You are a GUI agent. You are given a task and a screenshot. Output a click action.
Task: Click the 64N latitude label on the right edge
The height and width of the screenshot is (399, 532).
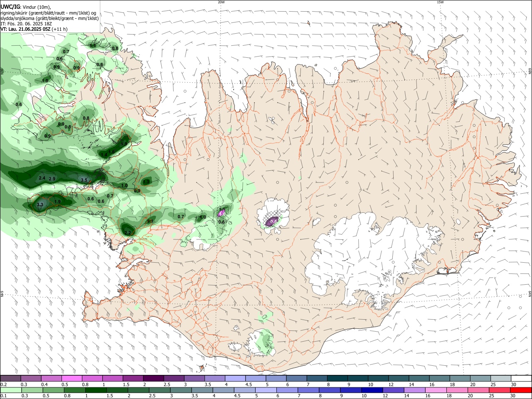coord(530,293)
